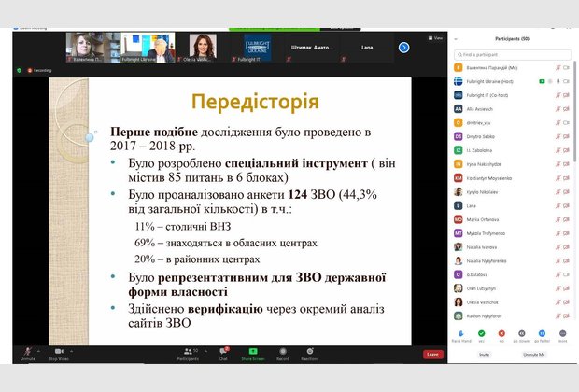Click camera icon beside o.bulatova
The width and height of the screenshot is (579, 392).
click(566, 274)
